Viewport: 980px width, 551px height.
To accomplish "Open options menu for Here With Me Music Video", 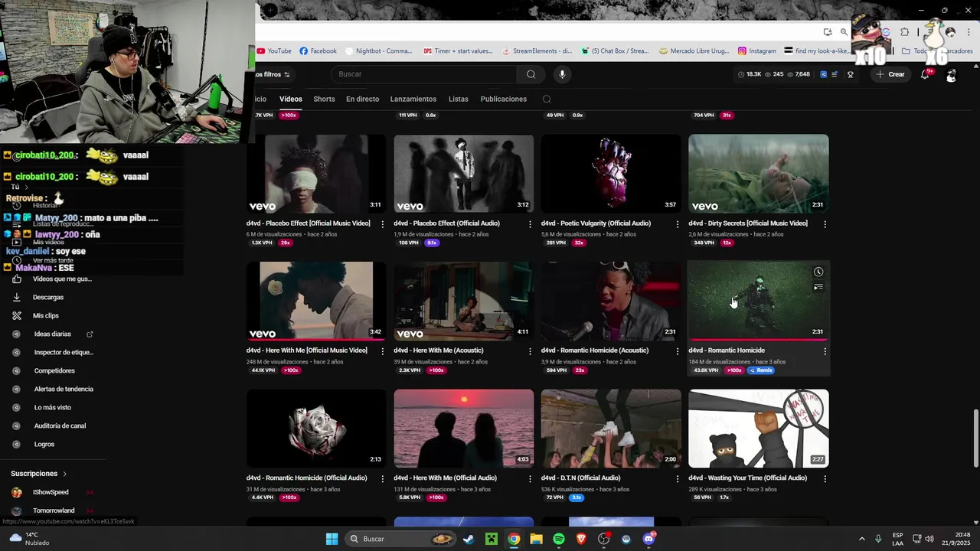I will [x=383, y=351].
